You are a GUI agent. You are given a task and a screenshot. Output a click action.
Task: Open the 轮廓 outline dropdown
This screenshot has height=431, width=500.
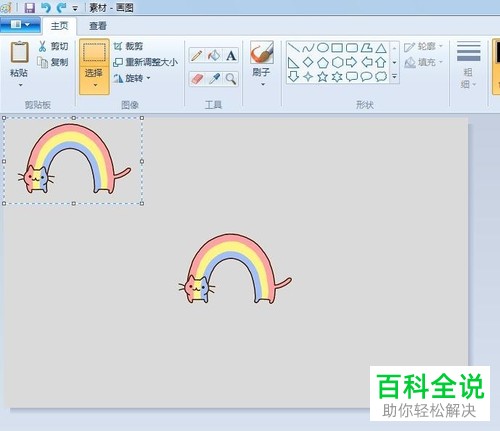(x=423, y=46)
